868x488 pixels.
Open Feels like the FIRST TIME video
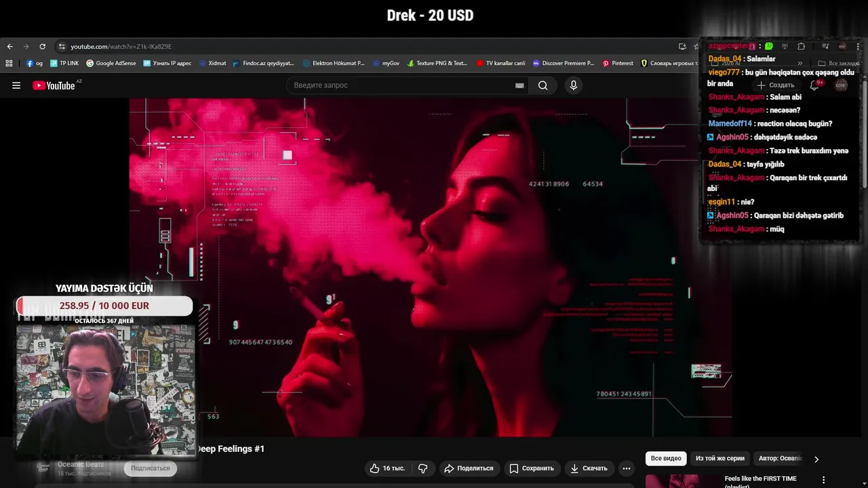761,481
